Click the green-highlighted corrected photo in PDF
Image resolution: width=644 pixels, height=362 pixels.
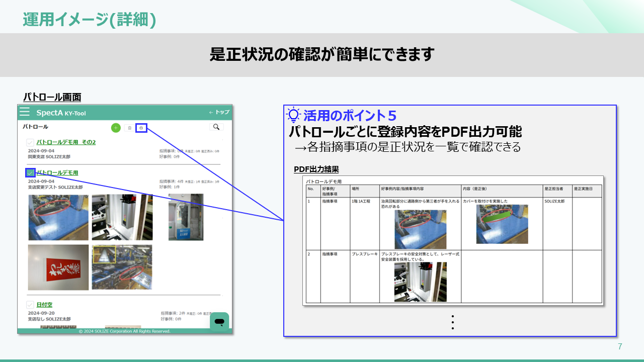[502, 224]
